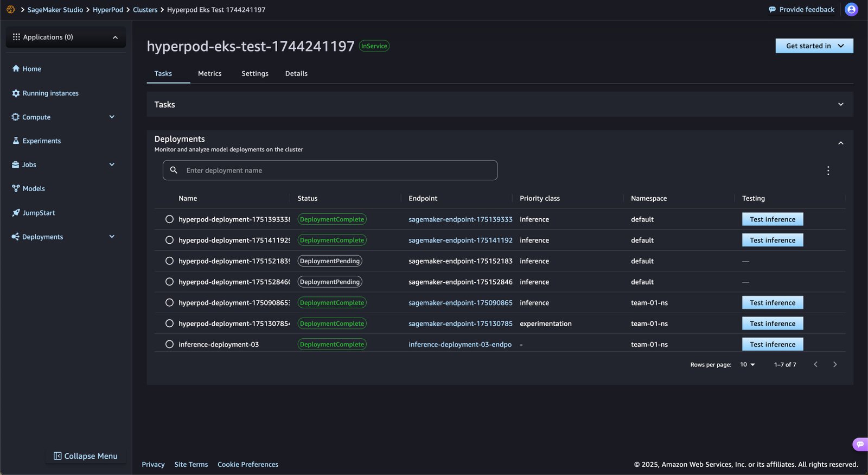
Task: Click the SageMaker Studio breadcrumb link
Action: click(55, 10)
